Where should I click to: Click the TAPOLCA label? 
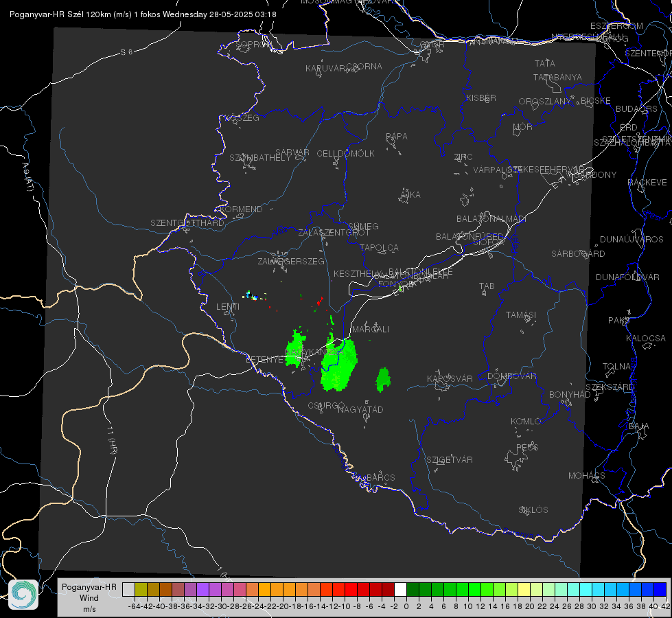tap(379, 248)
